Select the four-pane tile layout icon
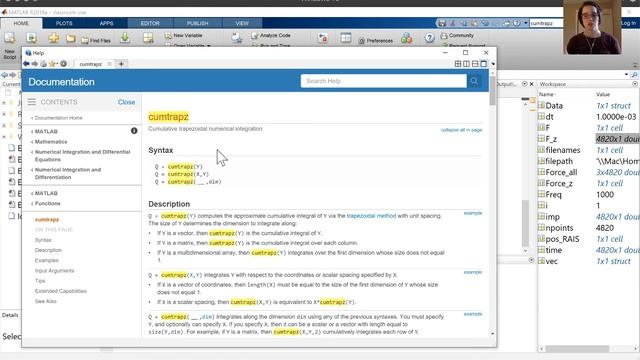640x360 pixels. [458, 64]
